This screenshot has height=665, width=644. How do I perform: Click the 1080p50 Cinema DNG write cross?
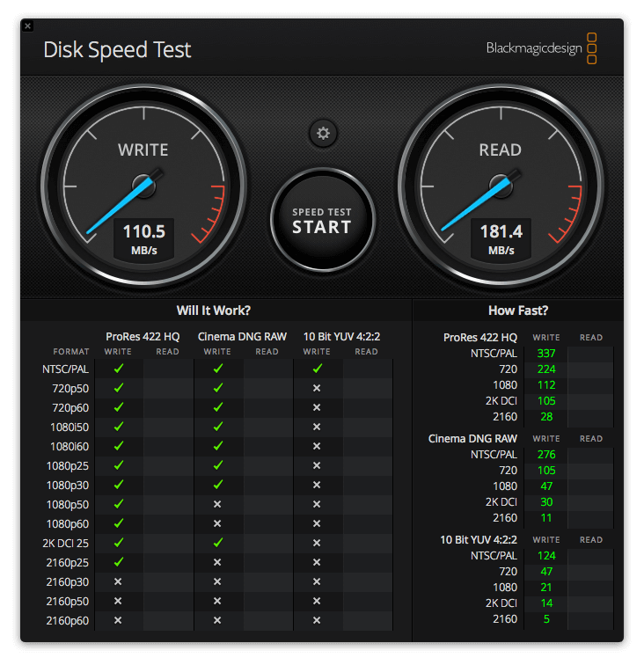[217, 504]
